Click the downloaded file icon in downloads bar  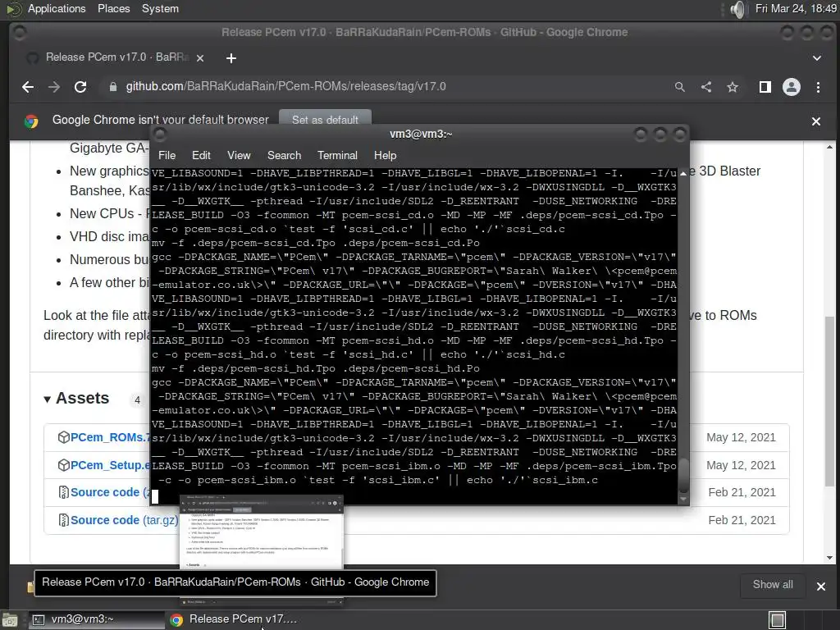coord(30,587)
